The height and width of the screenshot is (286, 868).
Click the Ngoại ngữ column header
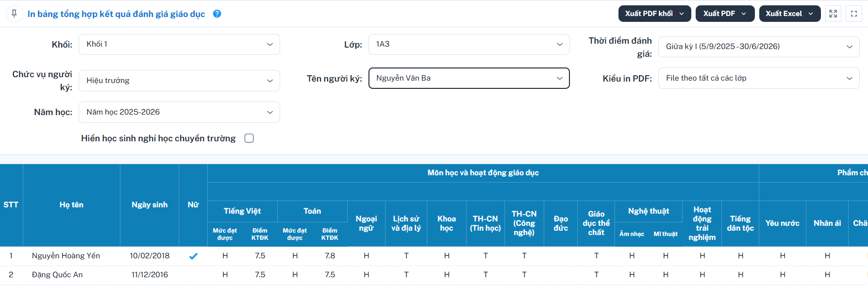pyautogui.click(x=367, y=223)
